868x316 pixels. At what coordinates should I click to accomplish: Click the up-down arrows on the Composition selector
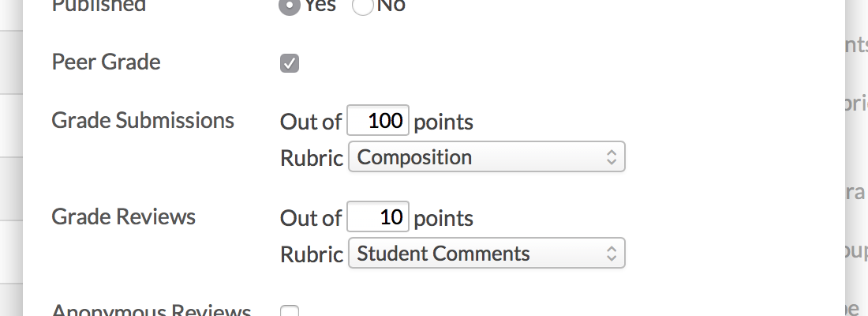(x=611, y=156)
